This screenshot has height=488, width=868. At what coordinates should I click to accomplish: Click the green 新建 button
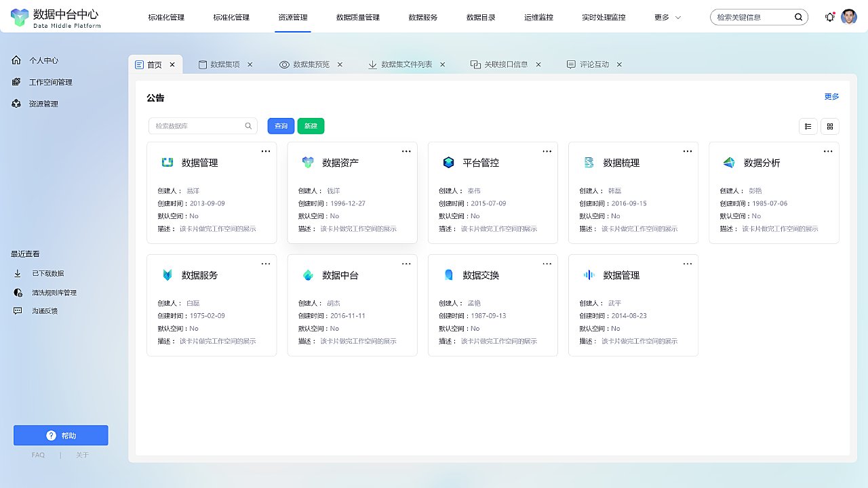click(x=311, y=126)
